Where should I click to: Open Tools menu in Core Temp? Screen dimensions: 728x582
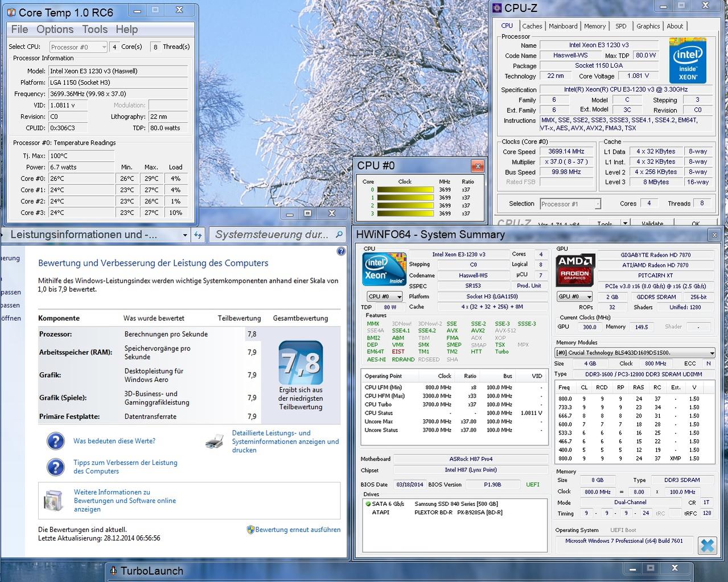pyautogui.click(x=94, y=30)
